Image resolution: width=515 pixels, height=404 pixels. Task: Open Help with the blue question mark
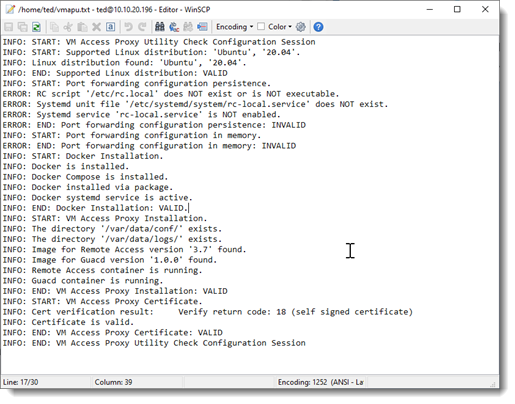(x=318, y=27)
